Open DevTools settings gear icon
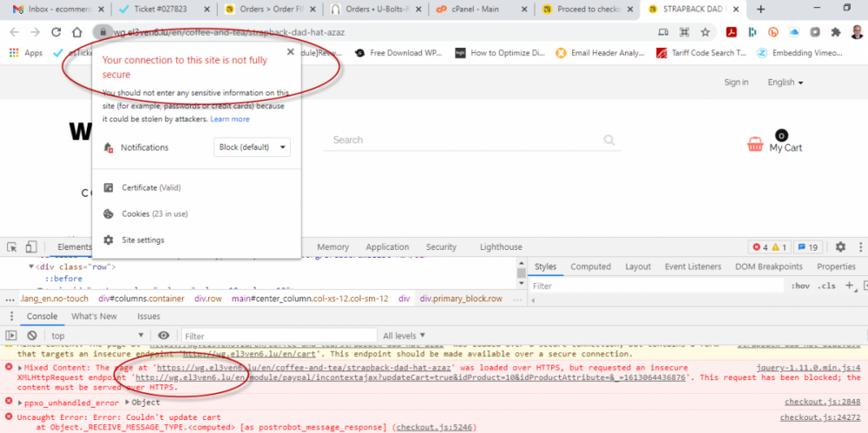 pyautogui.click(x=839, y=247)
